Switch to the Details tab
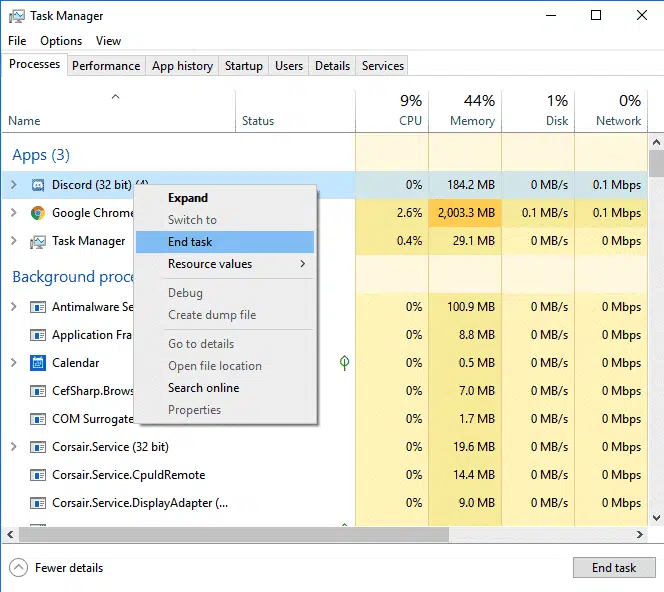Viewport: 664px width, 592px height. click(x=332, y=66)
